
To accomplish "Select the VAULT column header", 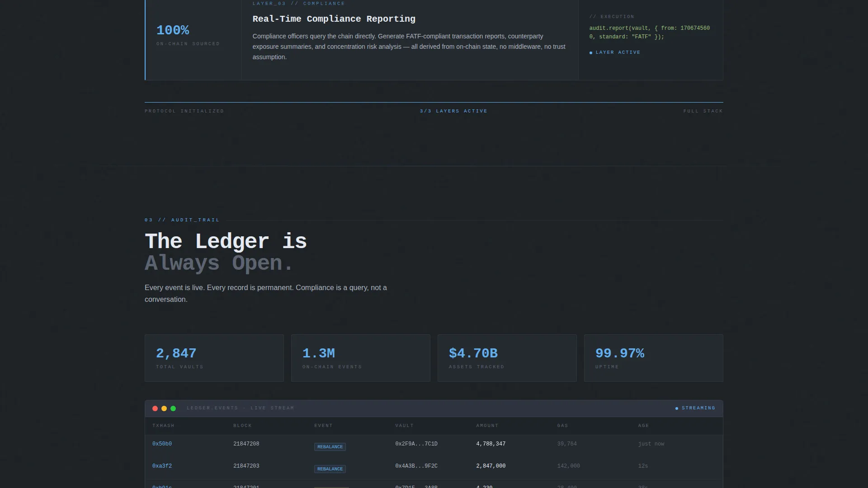I will pyautogui.click(x=404, y=426).
